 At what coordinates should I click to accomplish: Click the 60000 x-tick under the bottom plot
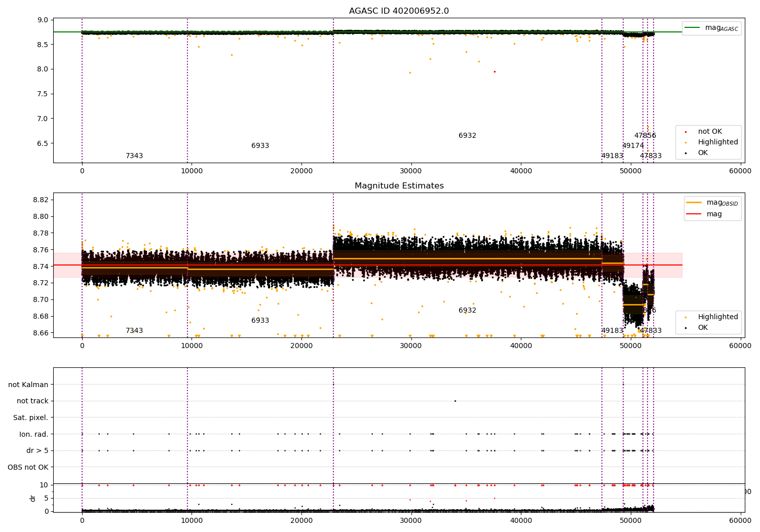pos(740,521)
